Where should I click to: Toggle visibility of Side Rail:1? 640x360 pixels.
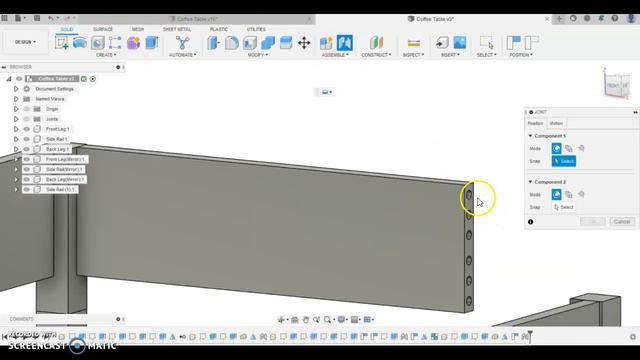pyautogui.click(x=27, y=139)
